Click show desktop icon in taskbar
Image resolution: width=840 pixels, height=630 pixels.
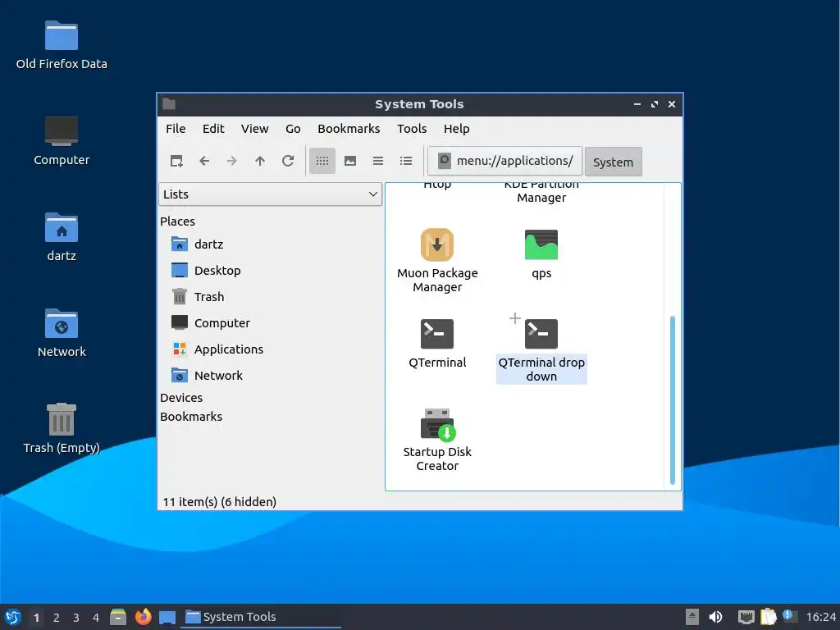click(x=167, y=617)
